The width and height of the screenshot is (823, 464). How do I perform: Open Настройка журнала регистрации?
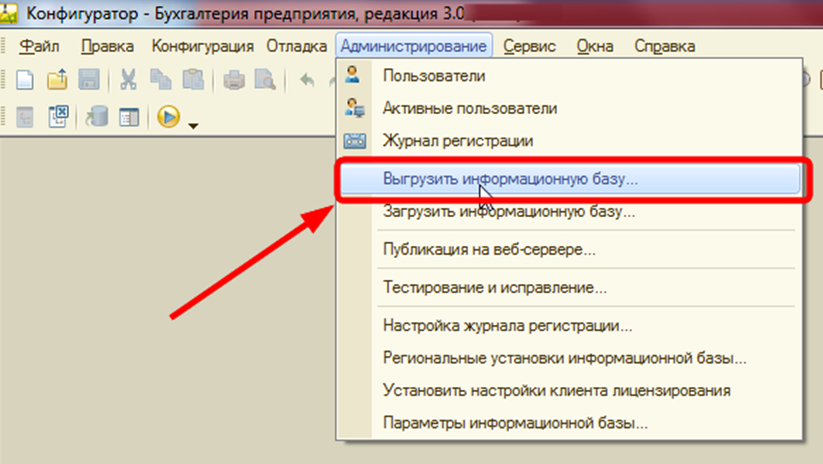pos(569,325)
